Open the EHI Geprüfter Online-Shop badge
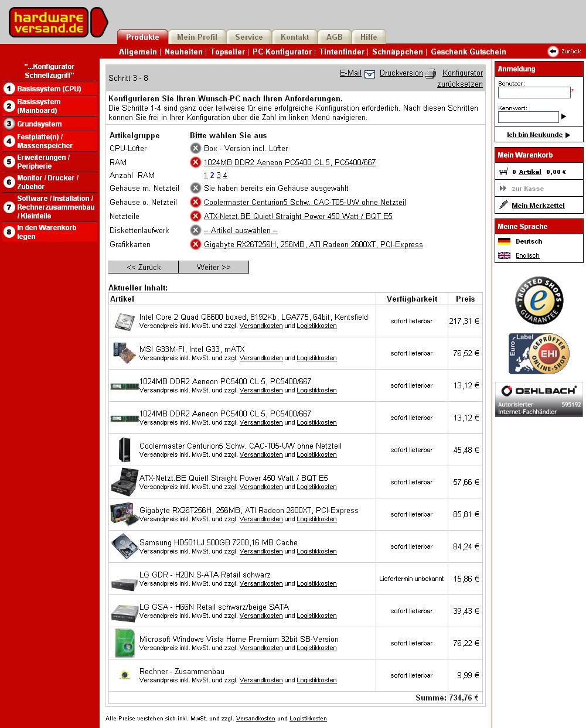 pyautogui.click(x=539, y=354)
